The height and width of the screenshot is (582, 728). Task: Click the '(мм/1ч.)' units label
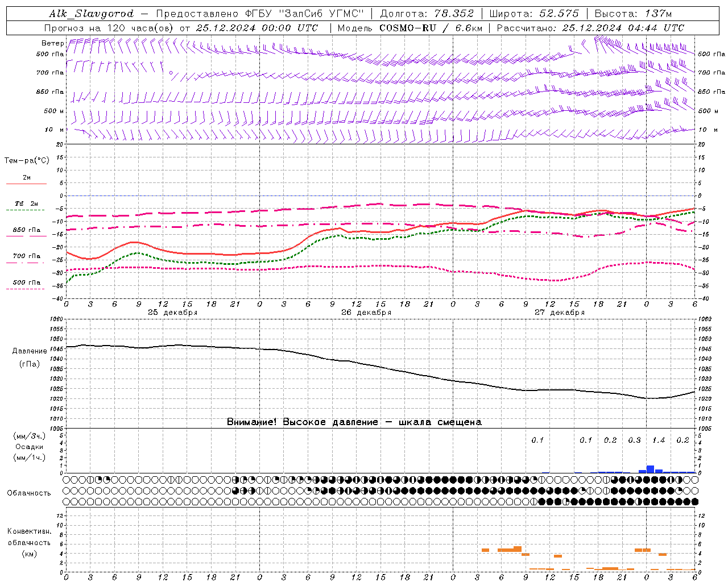(x=30, y=458)
